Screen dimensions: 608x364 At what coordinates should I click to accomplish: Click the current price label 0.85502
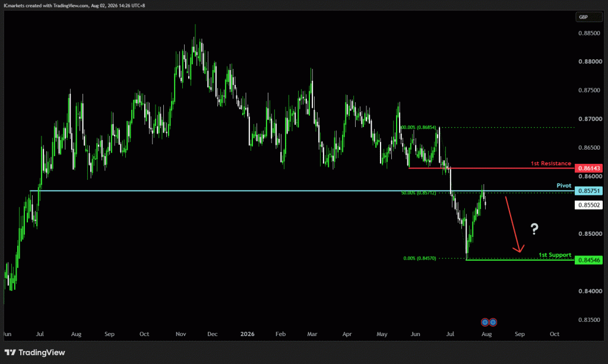(x=588, y=205)
